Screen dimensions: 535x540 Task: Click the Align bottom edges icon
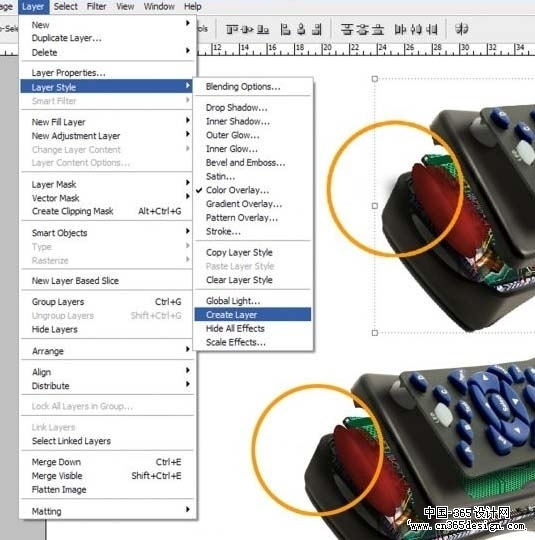point(263,30)
